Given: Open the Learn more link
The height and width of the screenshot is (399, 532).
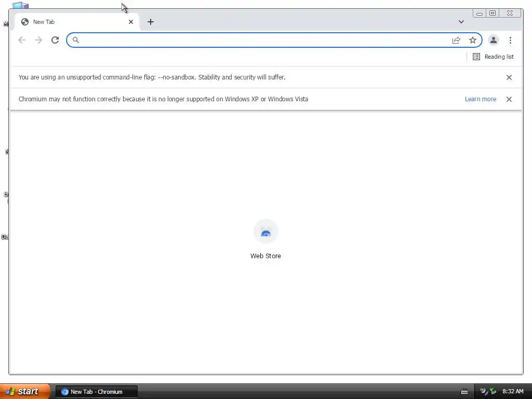Looking at the screenshot, I should coord(481,99).
